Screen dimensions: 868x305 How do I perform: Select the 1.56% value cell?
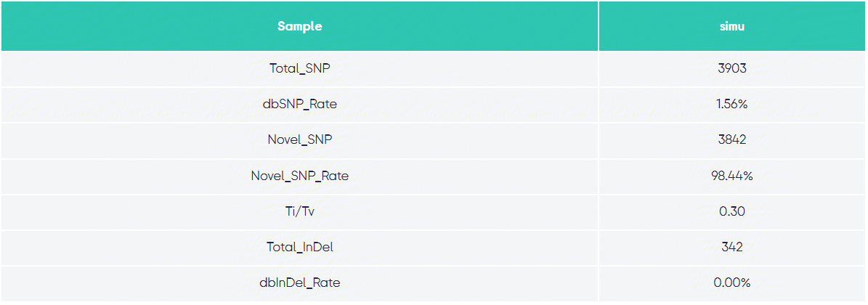pyautogui.click(x=732, y=104)
